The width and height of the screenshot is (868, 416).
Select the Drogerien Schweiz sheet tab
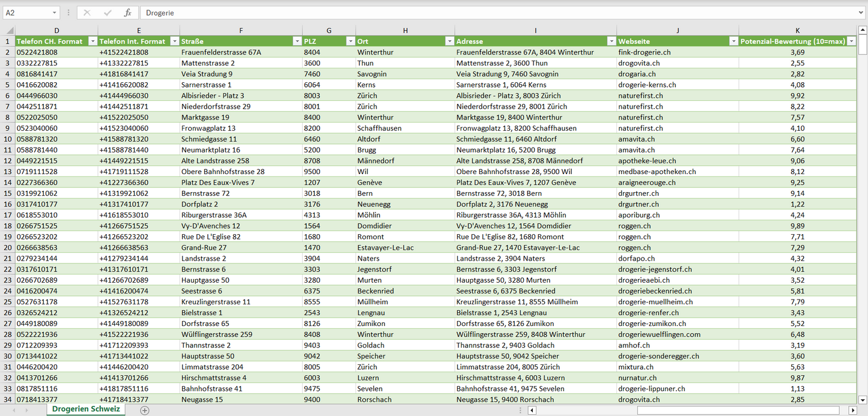tap(86, 409)
